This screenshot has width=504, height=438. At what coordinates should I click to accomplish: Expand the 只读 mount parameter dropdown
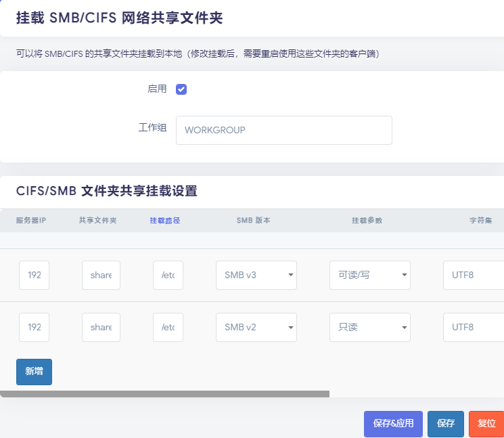click(x=369, y=327)
